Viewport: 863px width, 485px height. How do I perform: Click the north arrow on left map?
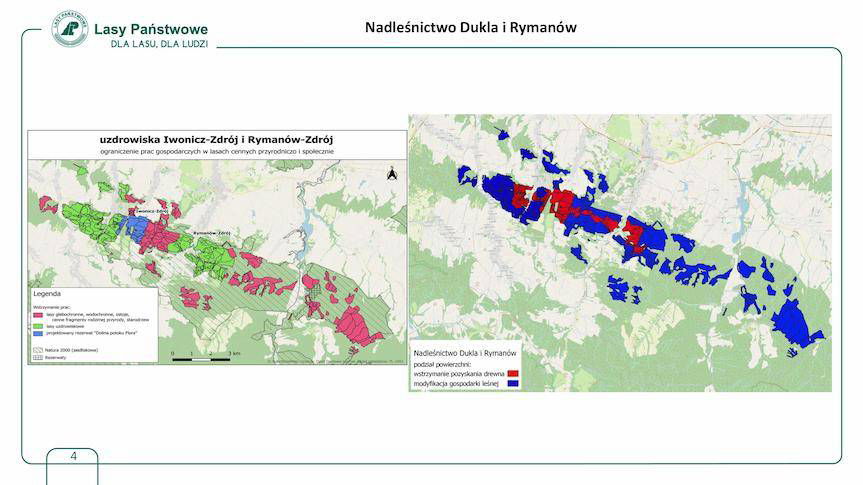click(x=392, y=174)
